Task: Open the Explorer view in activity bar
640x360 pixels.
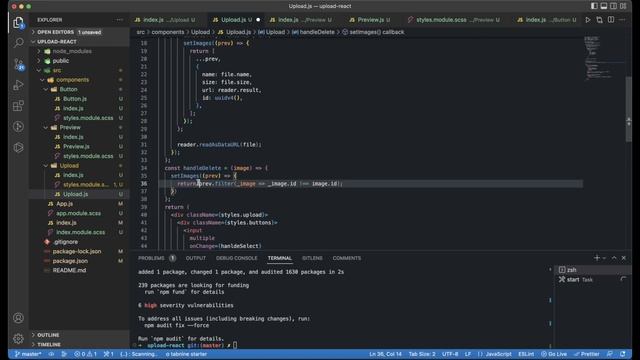Action: coord(18,22)
